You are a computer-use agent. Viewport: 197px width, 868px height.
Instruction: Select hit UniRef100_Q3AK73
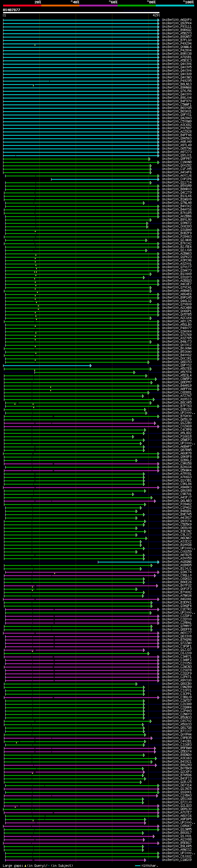[x=177, y=271]
